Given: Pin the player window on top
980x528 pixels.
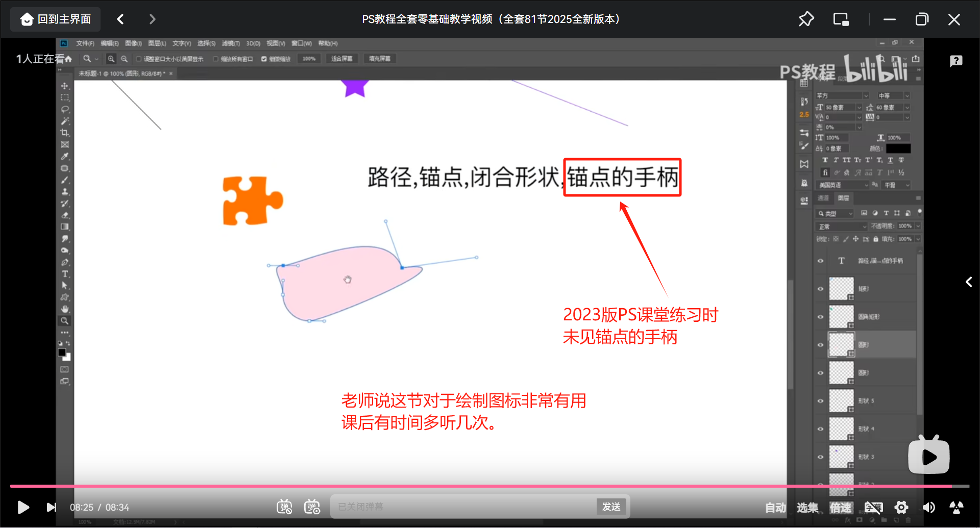Looking at the screenshot, I should [x=806, y=19].
